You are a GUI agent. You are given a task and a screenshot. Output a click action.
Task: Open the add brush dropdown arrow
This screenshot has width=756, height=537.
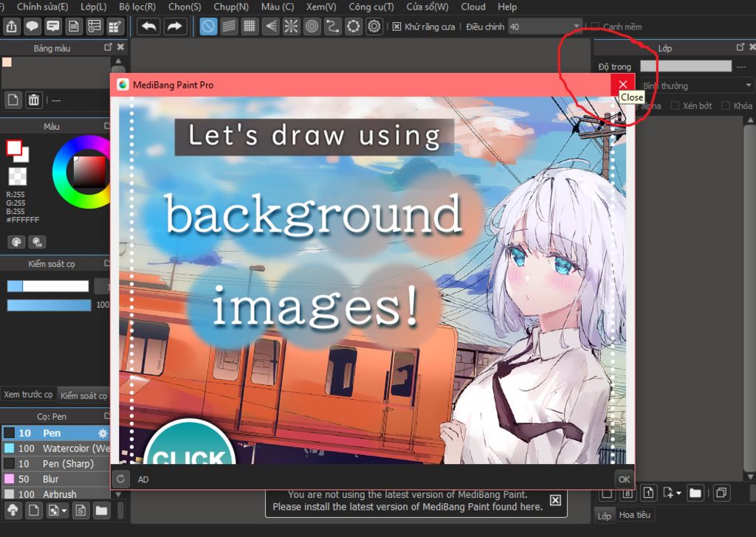[64, 510]
